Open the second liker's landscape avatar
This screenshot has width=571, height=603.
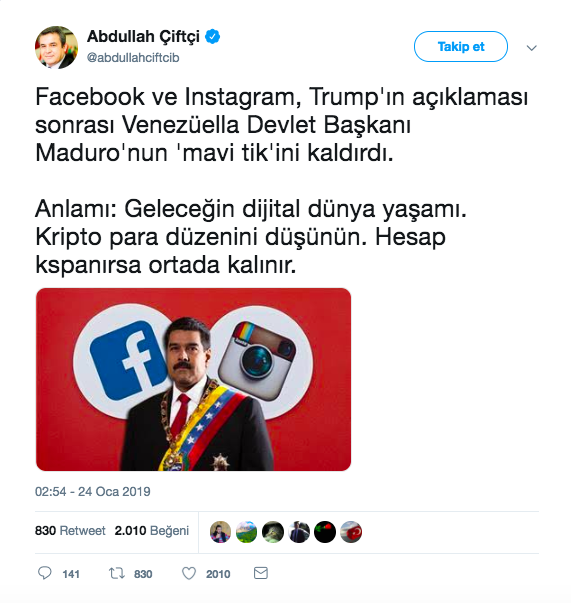(246, 532)
